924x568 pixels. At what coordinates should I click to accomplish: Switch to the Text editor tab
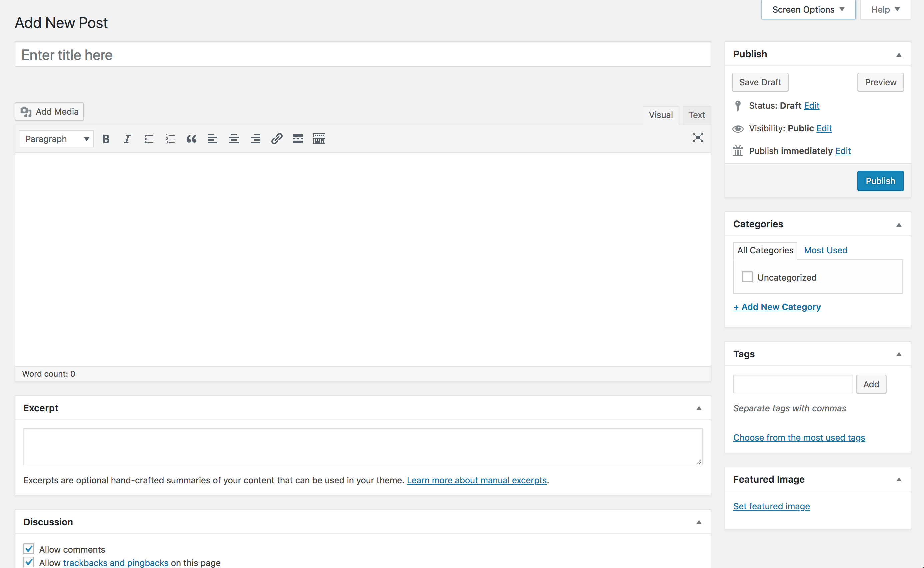pyautogui.click(x=696, y=115)
